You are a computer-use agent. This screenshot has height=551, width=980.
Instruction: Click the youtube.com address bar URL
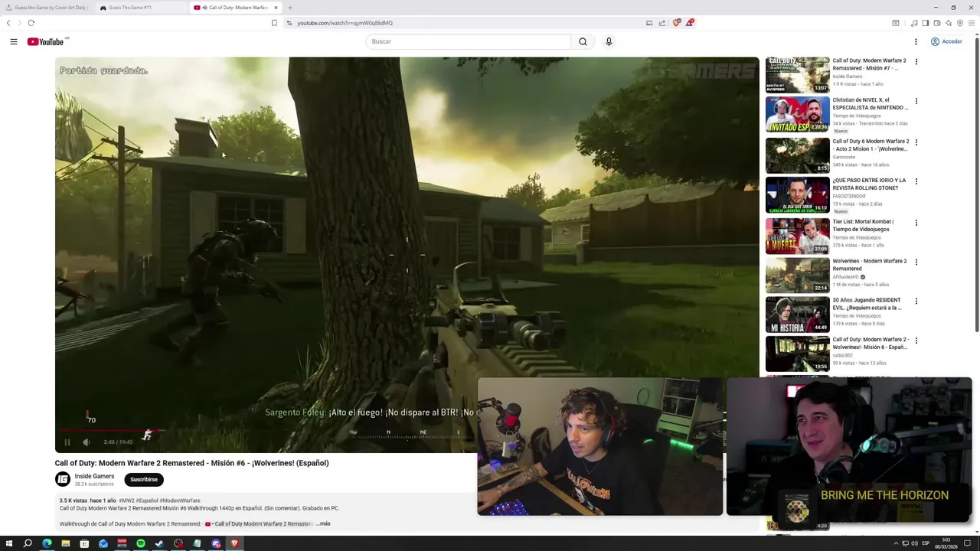pos(345,23)
